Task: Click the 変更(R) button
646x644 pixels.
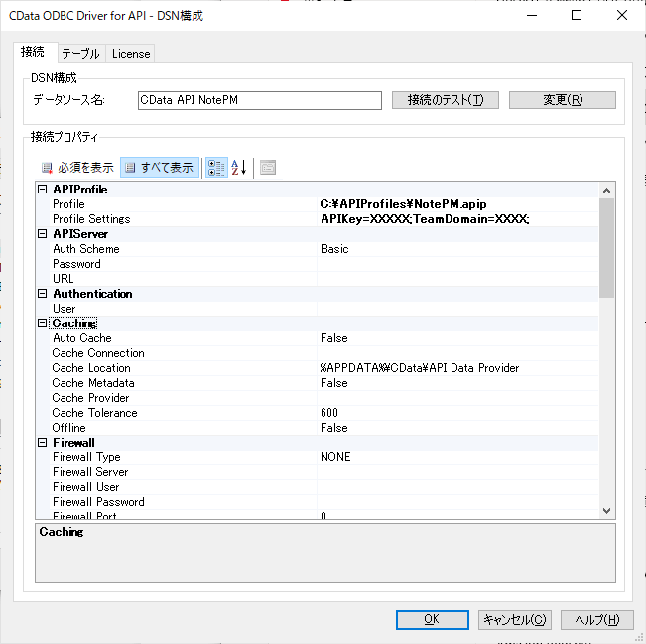Action: pos(563,100)
